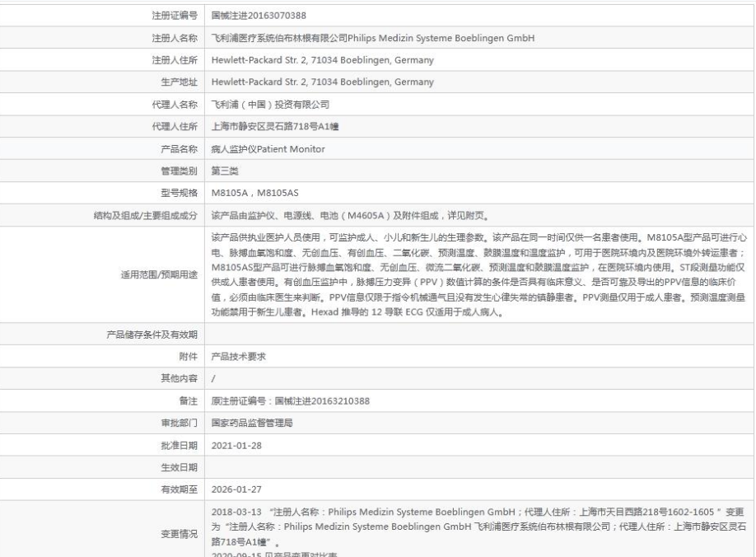Select the 其他内容 label
Viewport: 756px width, 557px height.
[179, 378]
